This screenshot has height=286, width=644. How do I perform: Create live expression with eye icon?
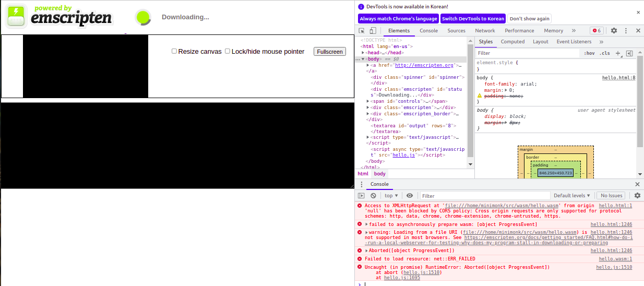(410, 196)
